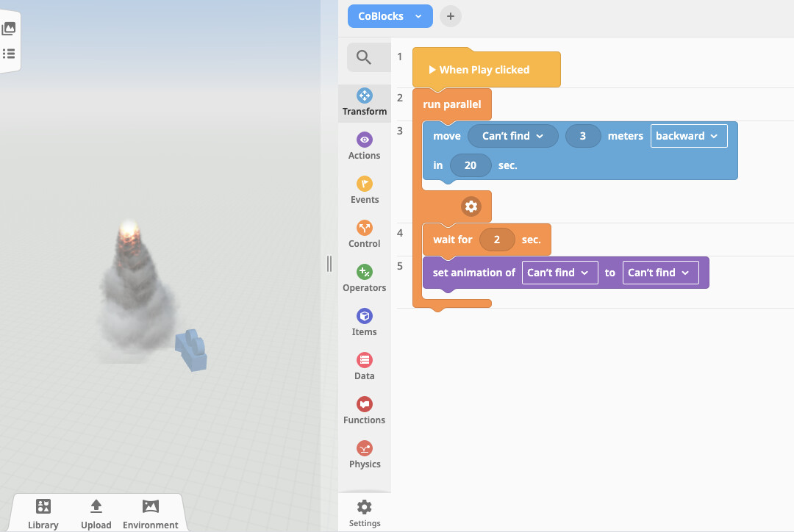Open the Physics blocks category
This screenshot has width=794, height=532.
(365, 455)
